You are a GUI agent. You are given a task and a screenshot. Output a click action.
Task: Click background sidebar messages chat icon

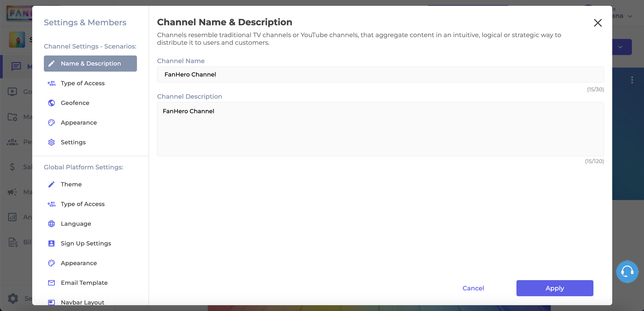click(16, 66)
